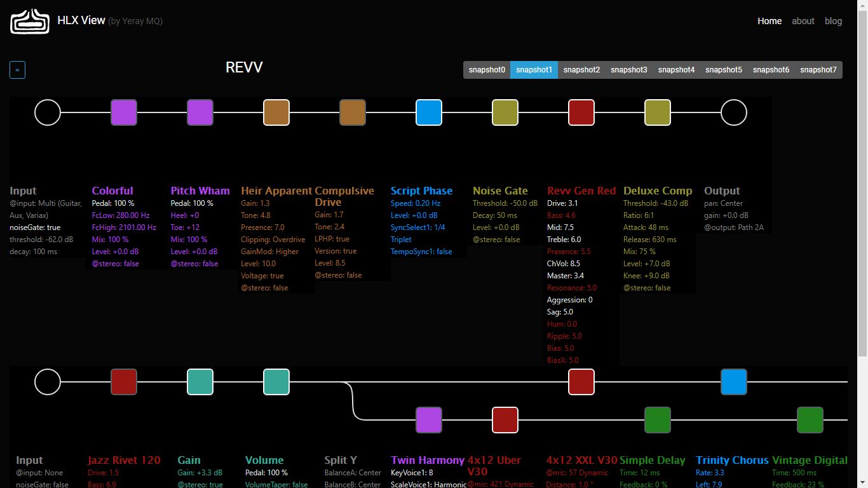Viewport: 868px width, 488px height.
Task: Select the red Jazz Rivet 120 block square
Action: point(124,382)
